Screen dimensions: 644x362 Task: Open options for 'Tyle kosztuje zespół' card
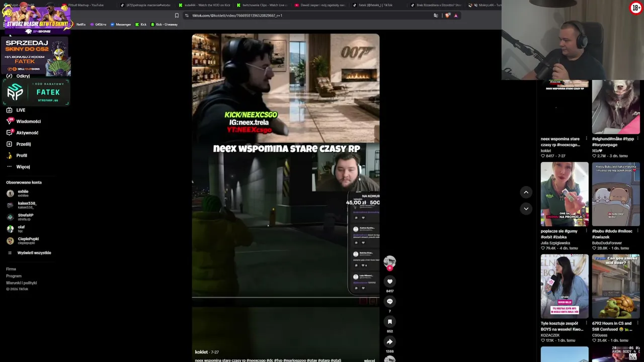tap(586, 323)
